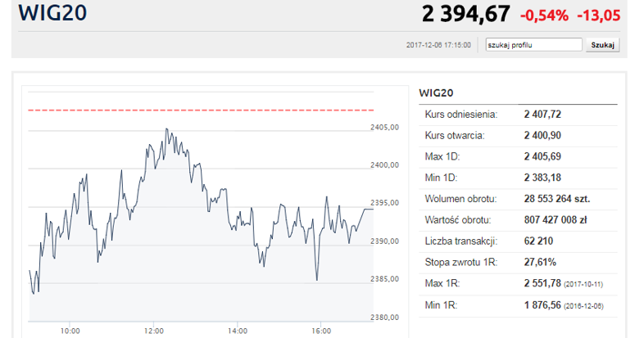Screen dimensions: 644x338
Task: Click the 2380,00 price axis label
Action: 384,318
